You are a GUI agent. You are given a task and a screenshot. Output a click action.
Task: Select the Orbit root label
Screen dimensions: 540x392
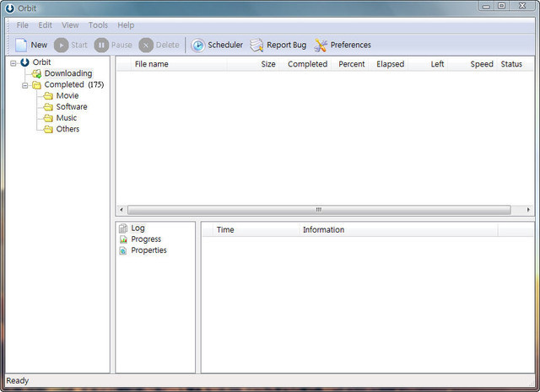click(41, 62)
